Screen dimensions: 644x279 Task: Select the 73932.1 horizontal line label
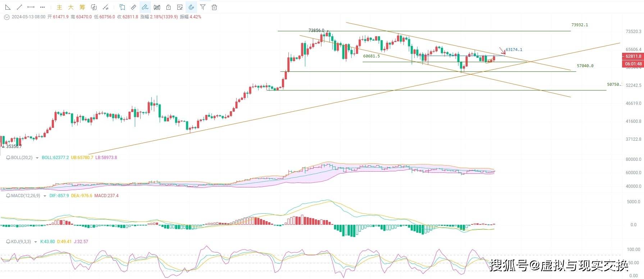580,25
